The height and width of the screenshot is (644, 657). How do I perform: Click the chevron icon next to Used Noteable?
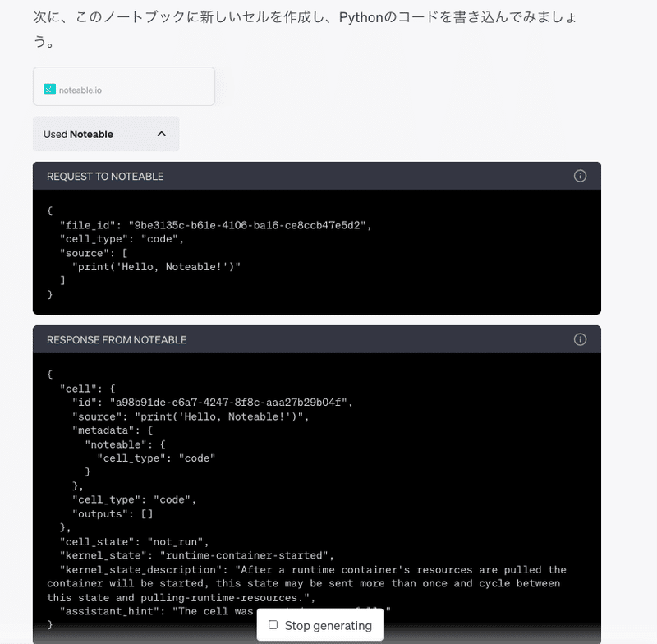[161, 133]
